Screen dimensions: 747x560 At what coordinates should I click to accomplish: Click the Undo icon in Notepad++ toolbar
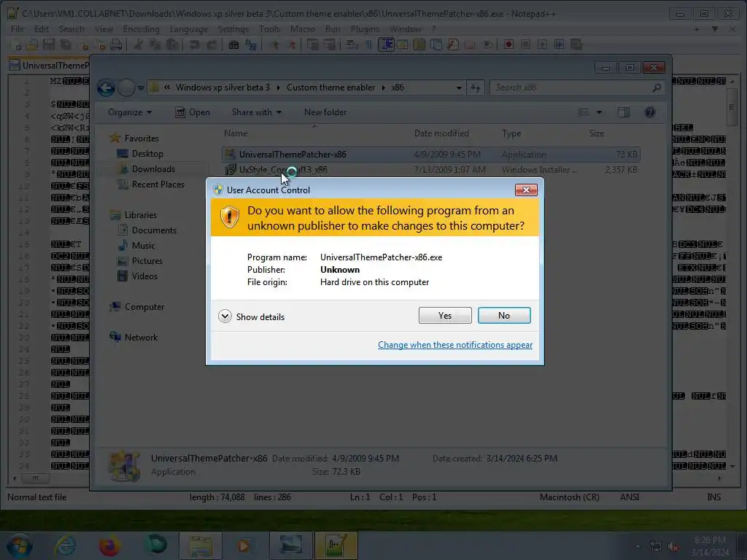pyautogui.click(x=194, y=44)
